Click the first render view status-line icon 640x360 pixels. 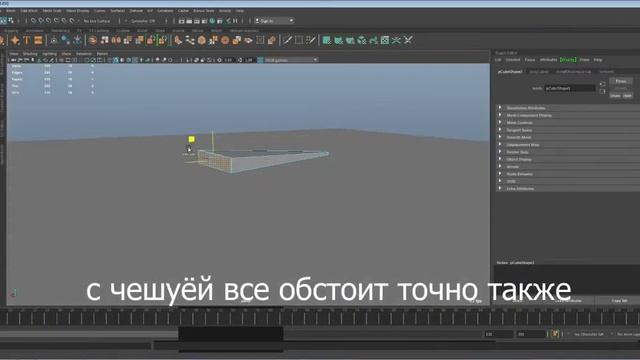[182, 21]
